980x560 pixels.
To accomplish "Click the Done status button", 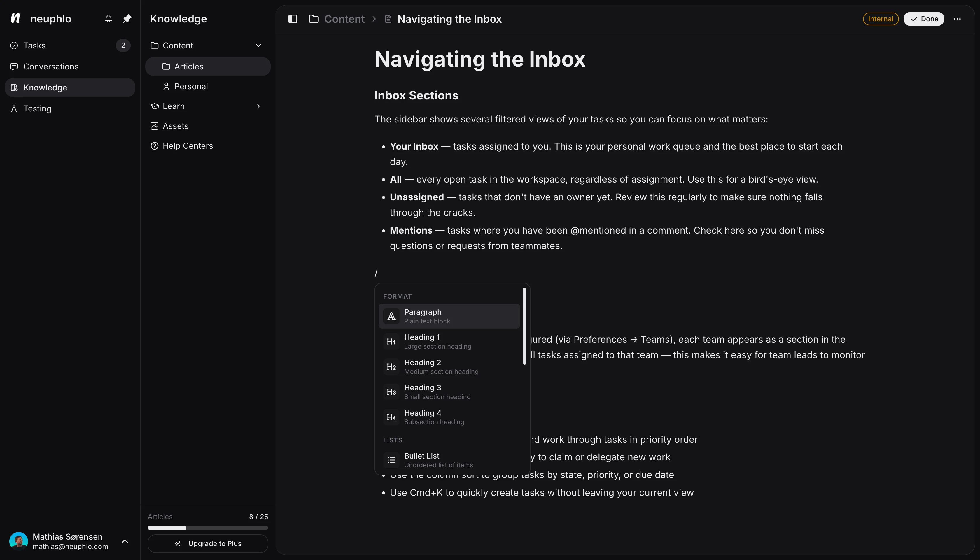I will [x=924, y=19].
